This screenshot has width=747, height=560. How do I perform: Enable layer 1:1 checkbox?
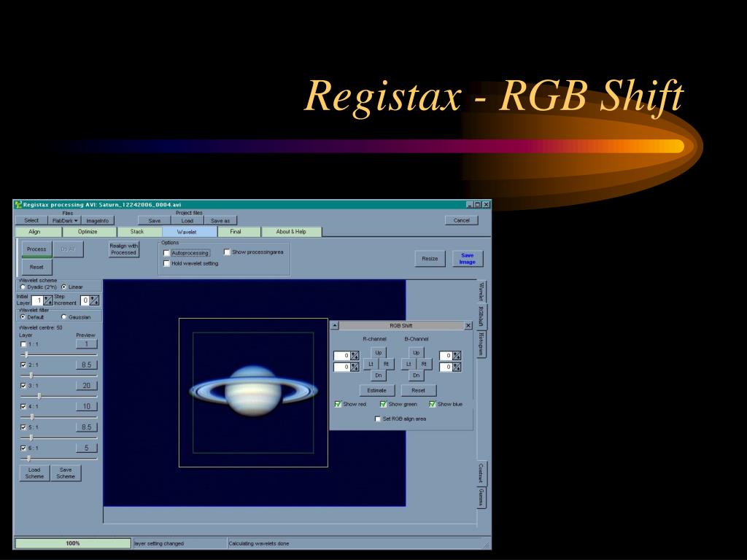tap(23, 344)
